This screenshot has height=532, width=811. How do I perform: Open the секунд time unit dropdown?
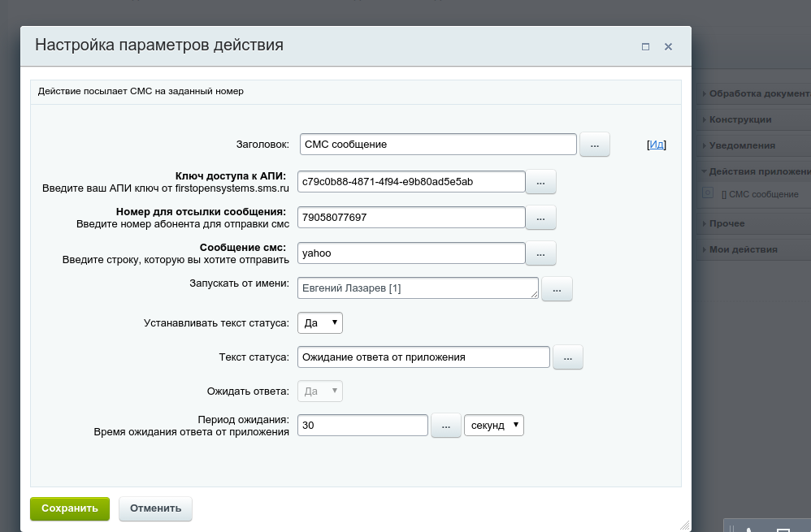[x=493, y=426]
